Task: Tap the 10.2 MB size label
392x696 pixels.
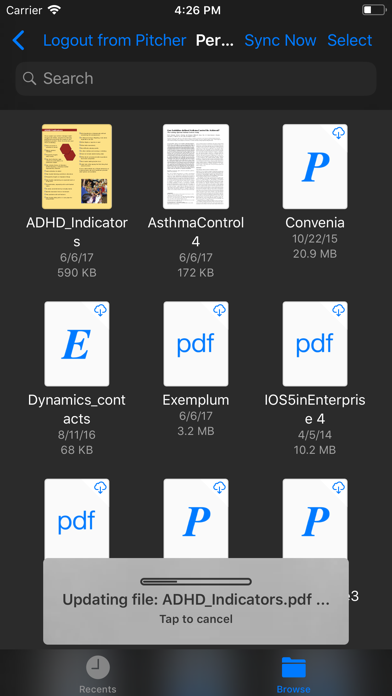Action: (315, 450)
